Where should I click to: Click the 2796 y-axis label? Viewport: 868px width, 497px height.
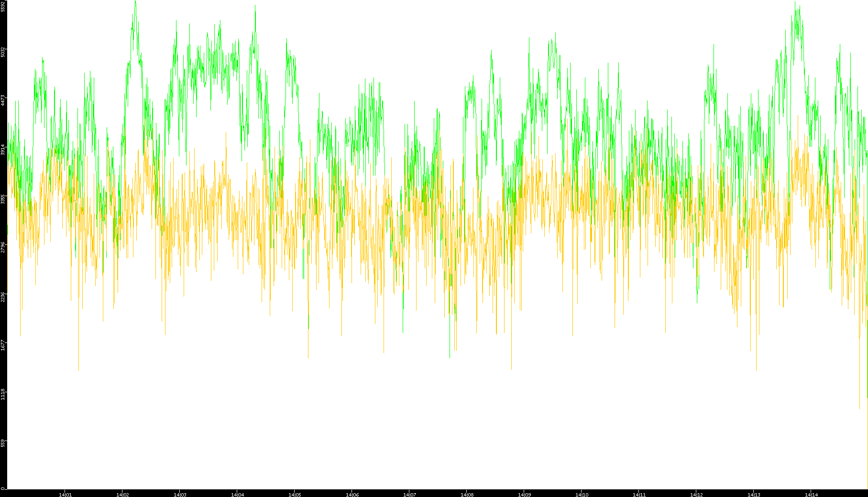click(x=3, y=247)
